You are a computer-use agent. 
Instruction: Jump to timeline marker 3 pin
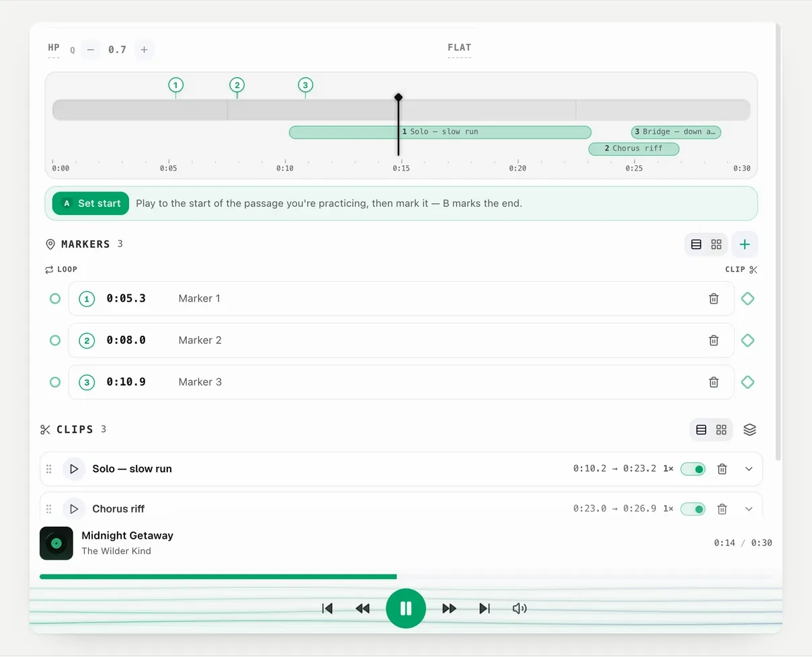point(305,85)
